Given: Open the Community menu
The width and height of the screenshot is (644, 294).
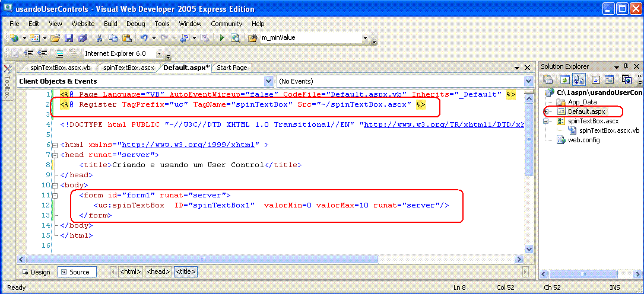Looking at the screenshot, I should point(227,24).
